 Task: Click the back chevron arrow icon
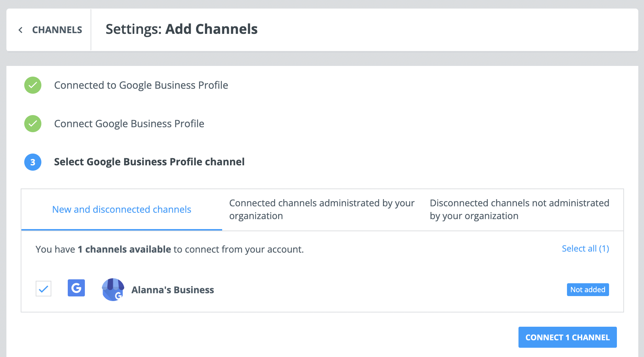21,30
